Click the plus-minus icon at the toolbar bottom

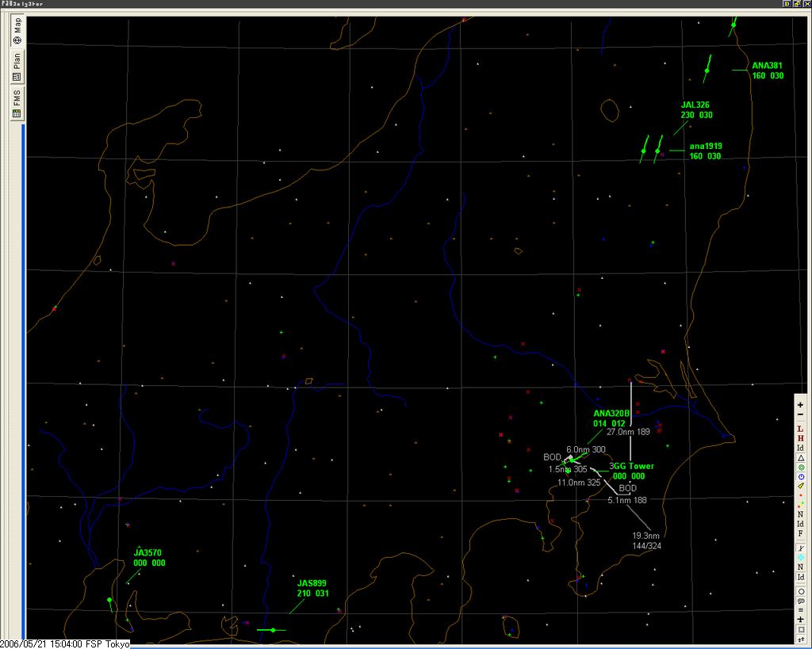pos(801,639)
